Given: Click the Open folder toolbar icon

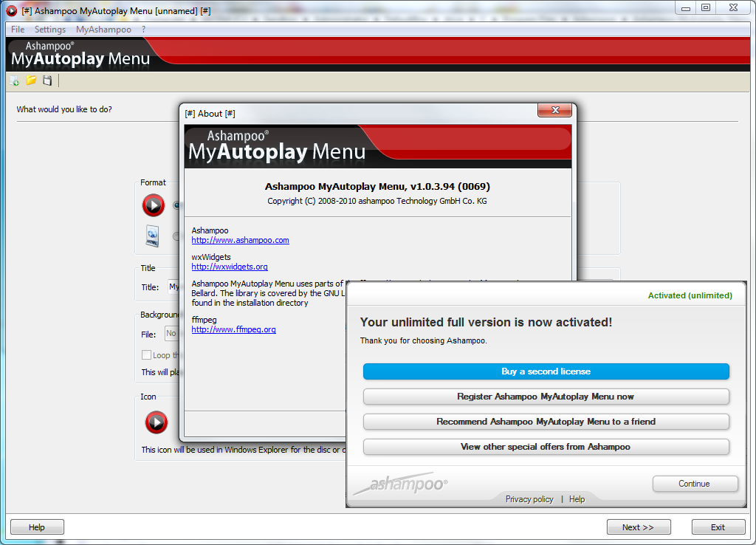Looking at the screenshot, I should pos(31,80).
